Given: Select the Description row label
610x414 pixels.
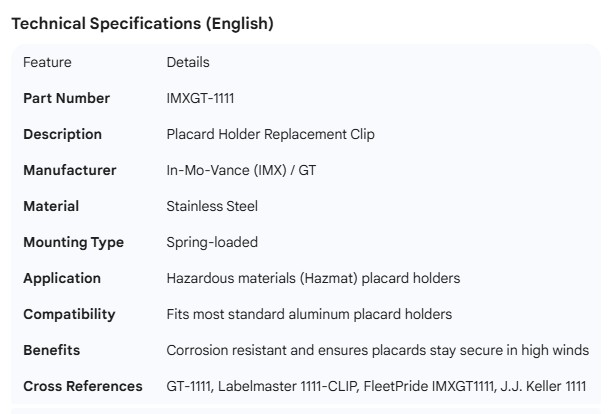Looking at the screenshot, I should (62, 134).
